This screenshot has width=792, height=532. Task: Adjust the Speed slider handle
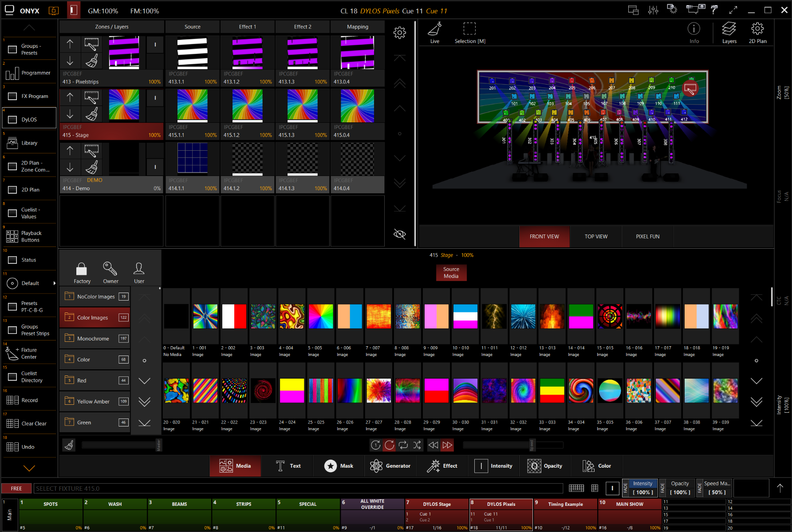pos(532,445)
